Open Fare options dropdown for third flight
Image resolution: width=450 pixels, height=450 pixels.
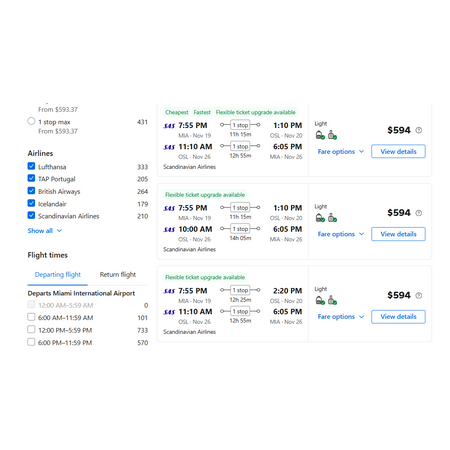341,317
